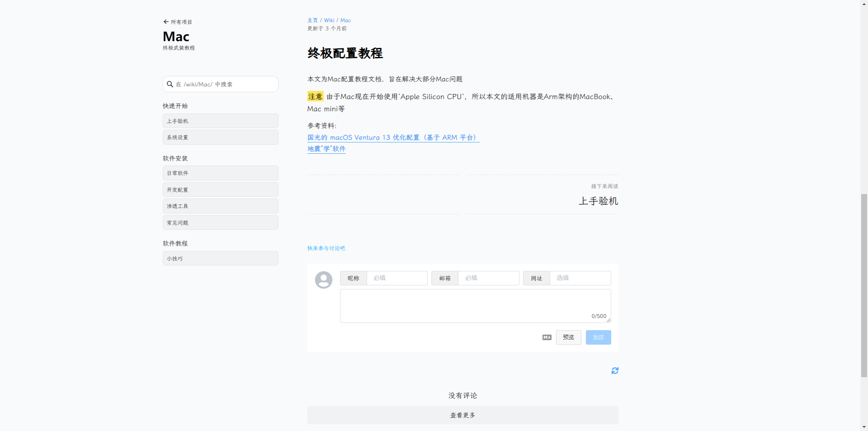
Task: Click the Wiki breadcrumb link
Action: point(329,20)
